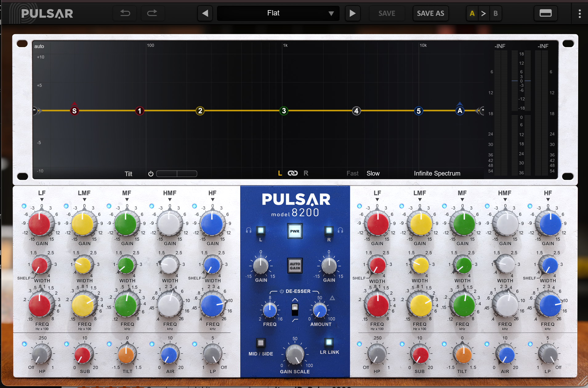Click the de-esser FREQ knob
The width and height of the screenshot is (588, 388).
click(x=270, y=310)
